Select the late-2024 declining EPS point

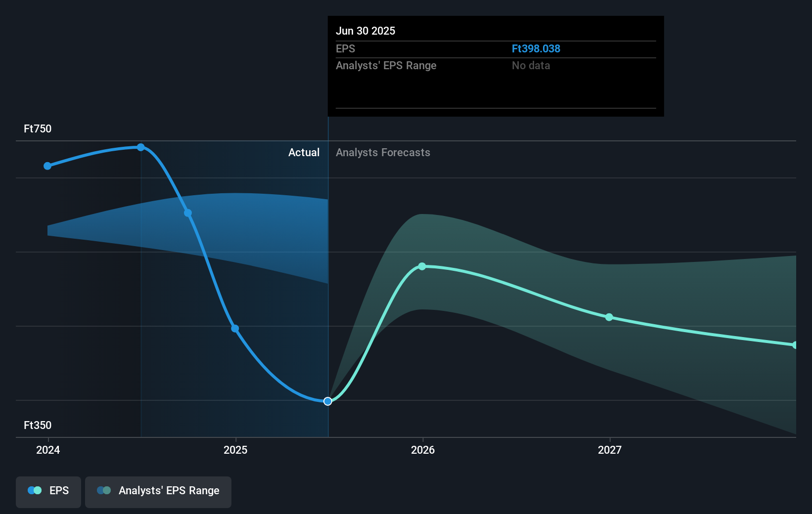(x=188, y=213)
